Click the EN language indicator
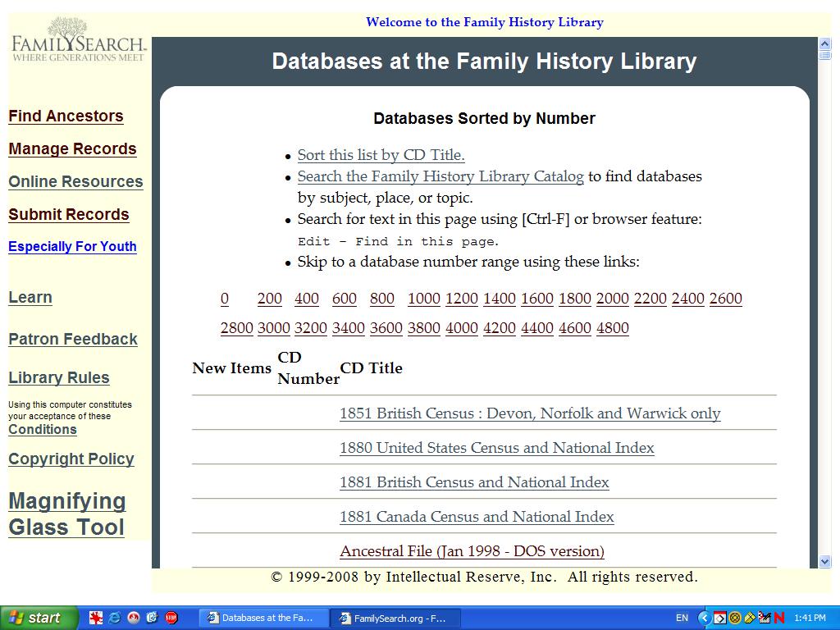Screen dimensions: 840x630 tap(682, 618)
